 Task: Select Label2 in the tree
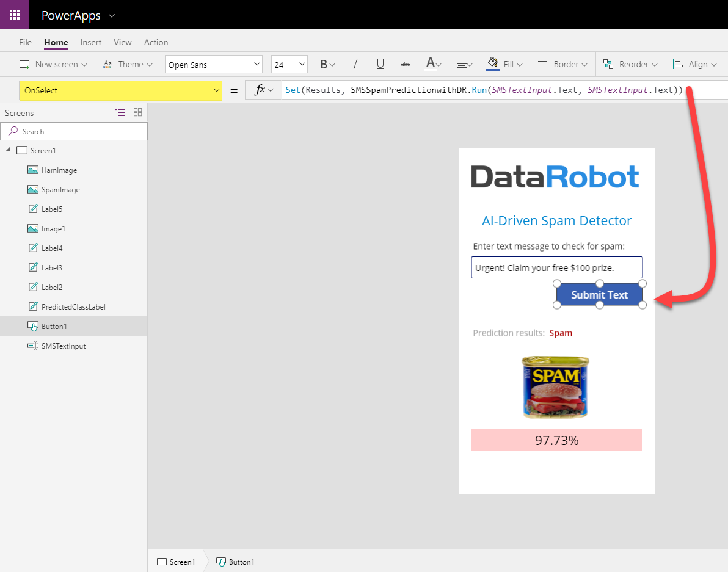click(51, 287)
